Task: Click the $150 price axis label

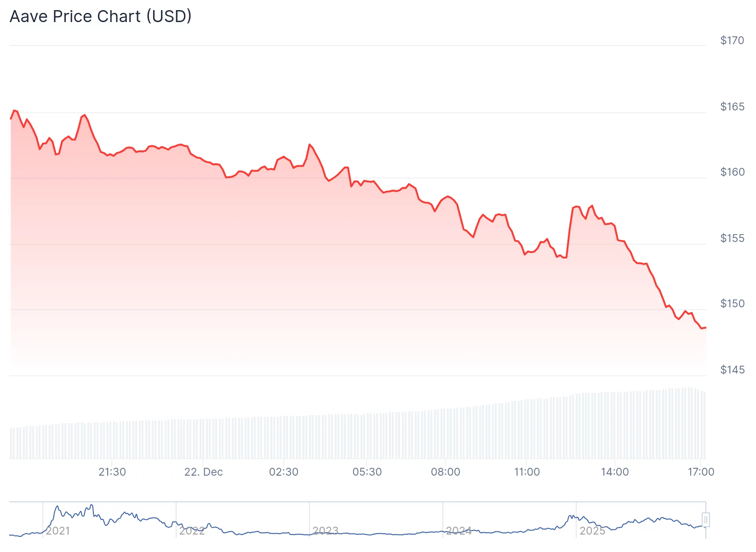Action: point(732,304)
